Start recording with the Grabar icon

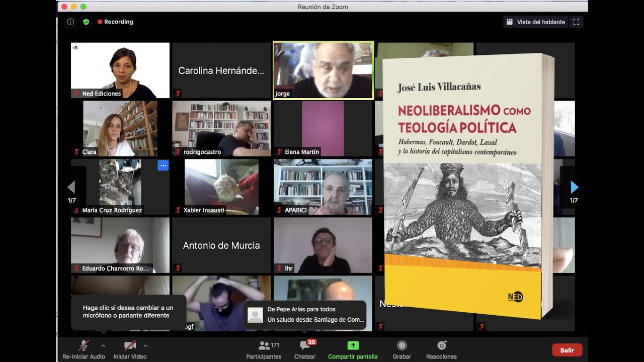(x=401, y=345)
